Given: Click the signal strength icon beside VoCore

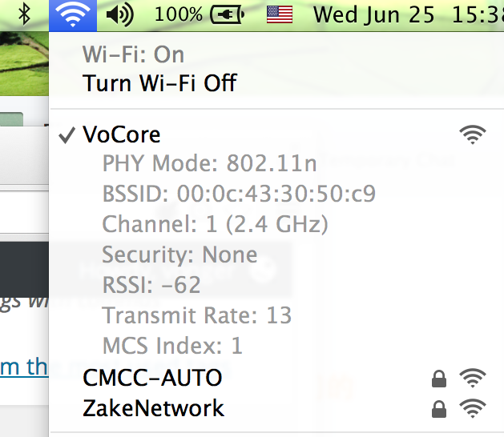Looking at the screenshot, I should (473, 134).
